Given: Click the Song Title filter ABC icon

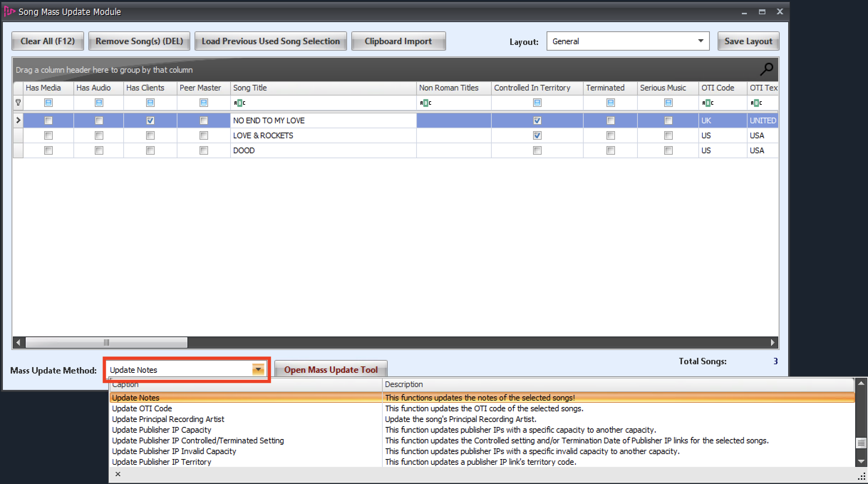Looking at the screenshot, I should pos(239,103).
